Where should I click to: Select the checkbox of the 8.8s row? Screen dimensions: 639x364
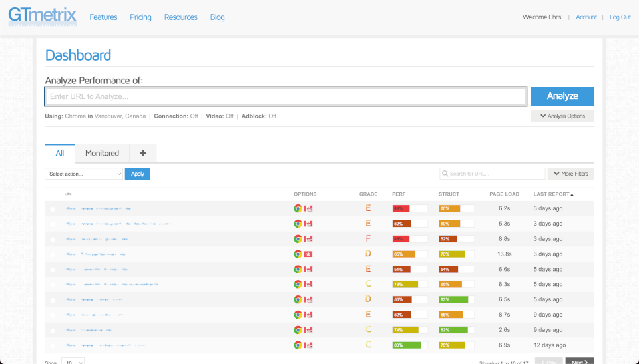tap(52, 240)
